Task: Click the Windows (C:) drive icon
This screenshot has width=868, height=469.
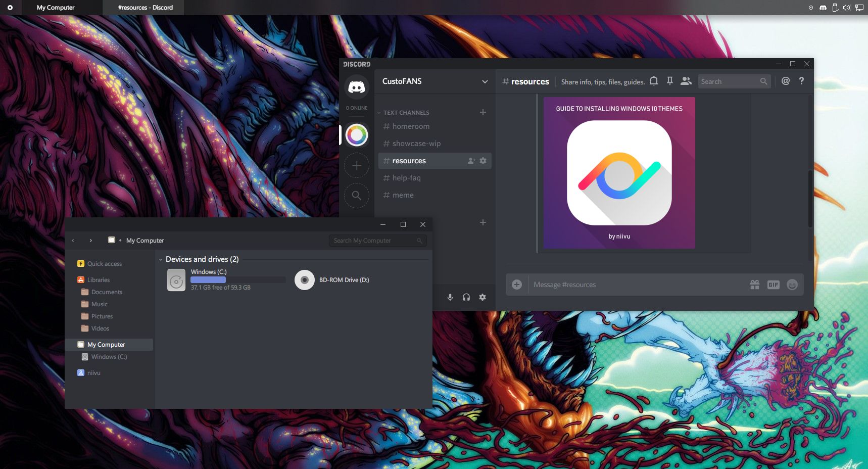Action: coord(176,280)
